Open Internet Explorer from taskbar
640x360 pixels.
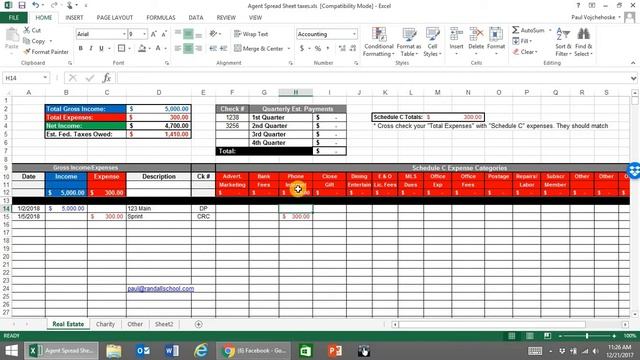click(x=200, y=351)
